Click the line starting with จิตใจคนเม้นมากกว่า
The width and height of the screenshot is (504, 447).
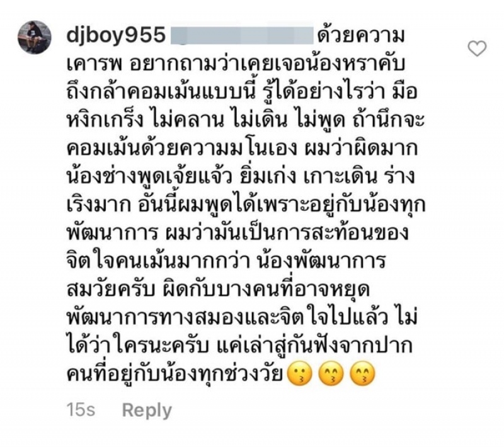point(226,261)
